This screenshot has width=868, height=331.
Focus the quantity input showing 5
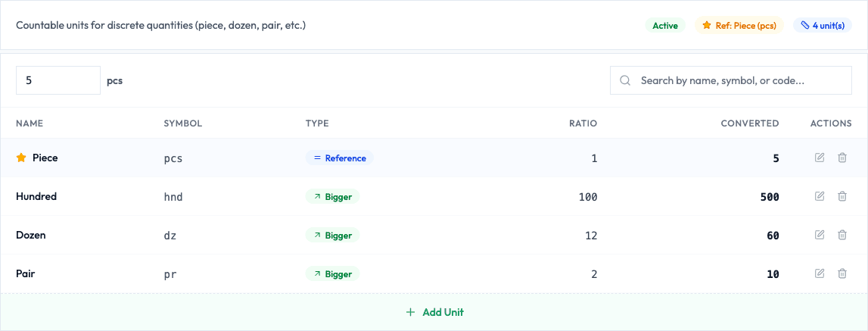click(58, 80)
